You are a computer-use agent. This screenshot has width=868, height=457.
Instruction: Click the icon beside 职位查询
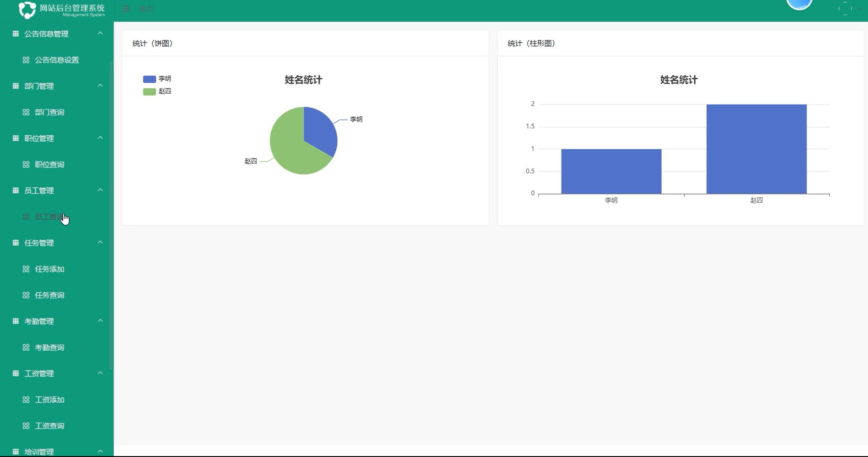pyautogui.click(x=26, y=164)
